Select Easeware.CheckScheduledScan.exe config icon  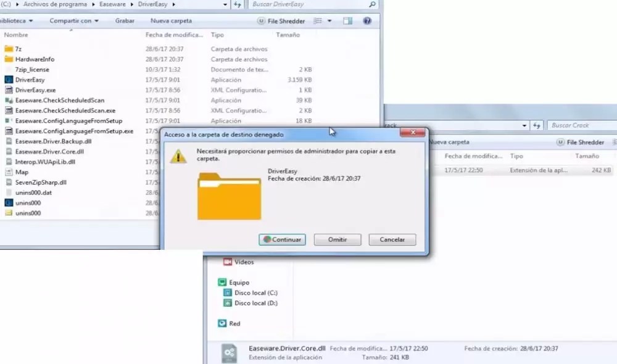9,110
